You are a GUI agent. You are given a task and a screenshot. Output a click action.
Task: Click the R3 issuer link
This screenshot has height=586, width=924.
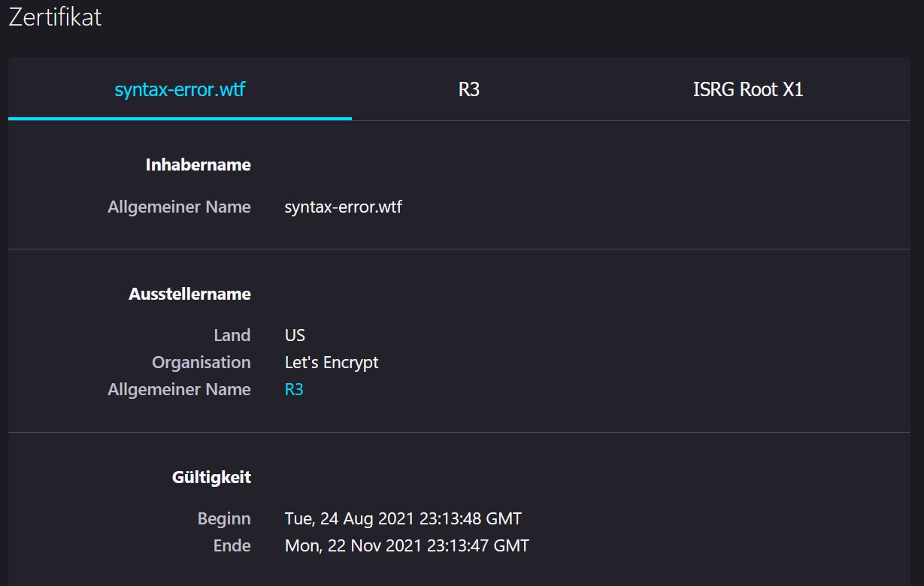295,389
